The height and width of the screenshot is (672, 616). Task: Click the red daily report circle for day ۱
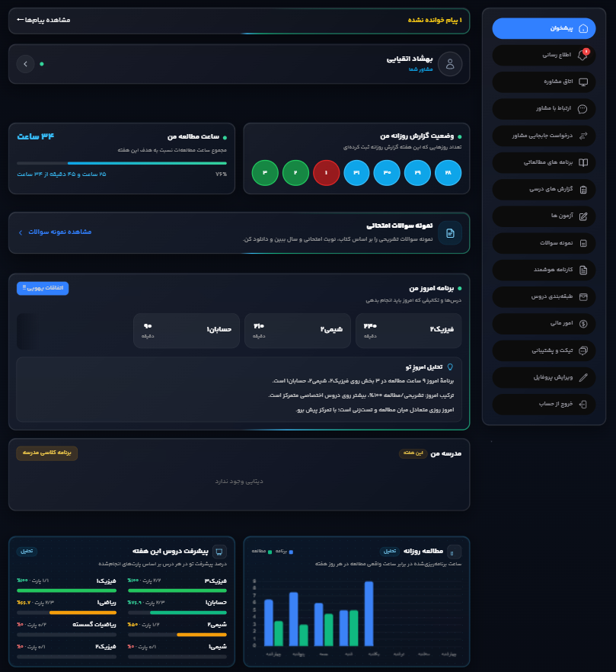[326, 173]
